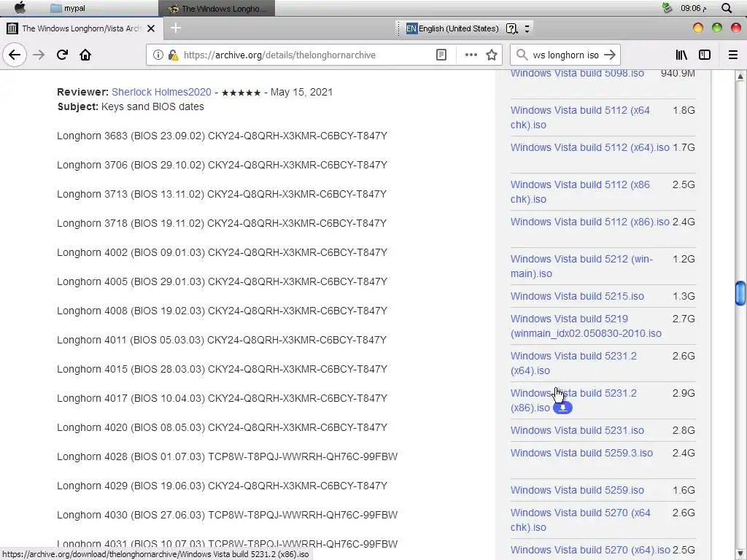Click the 2.7G size next to build 5219

point(684,319)
